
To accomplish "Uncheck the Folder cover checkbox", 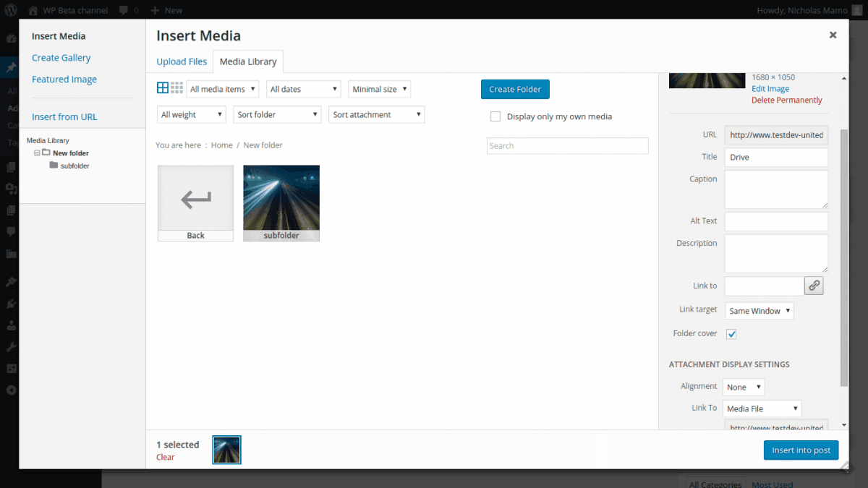I will pyautogui.click(x=731, y=334).
